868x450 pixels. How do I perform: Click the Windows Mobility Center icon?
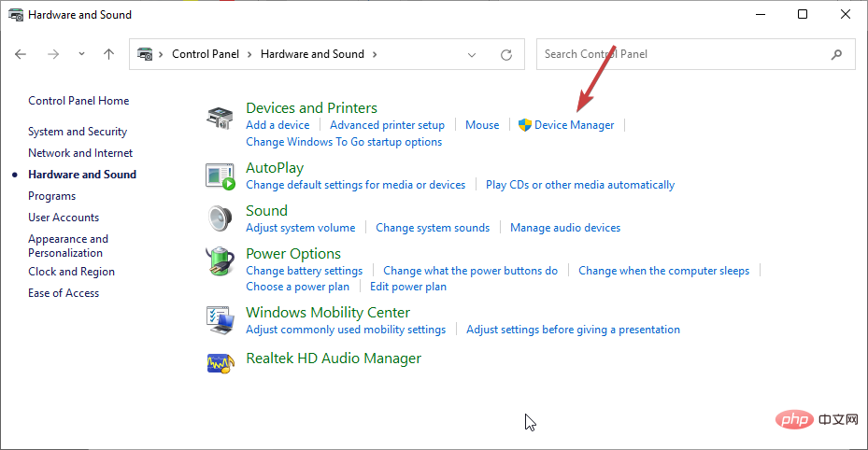tap(220, 319)
